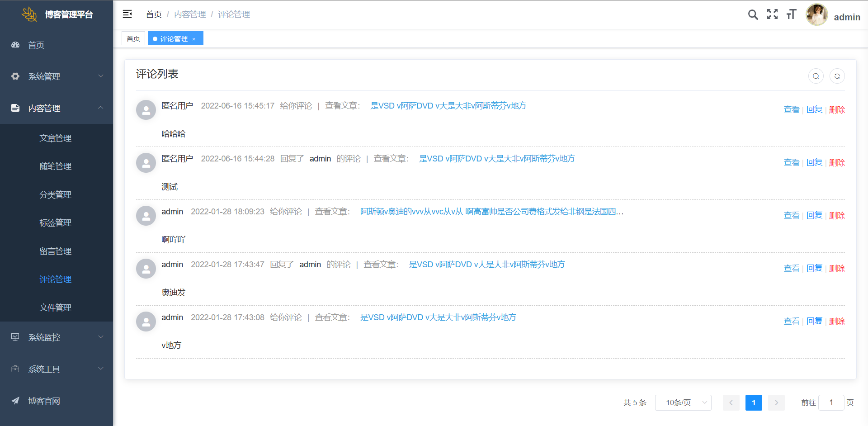Screen dimensions: 868x426
Task: Collapse sidebar with hamburger icon
Action: [127, 14]
